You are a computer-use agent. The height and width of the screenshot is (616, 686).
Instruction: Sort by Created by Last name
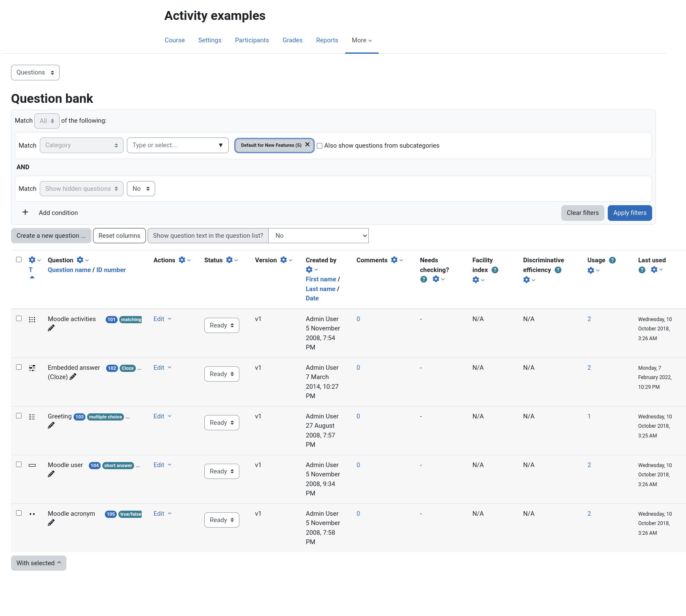coord(321,289)
